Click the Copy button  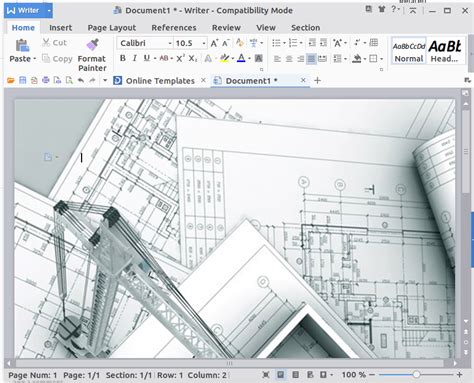(x=57, y=59)
